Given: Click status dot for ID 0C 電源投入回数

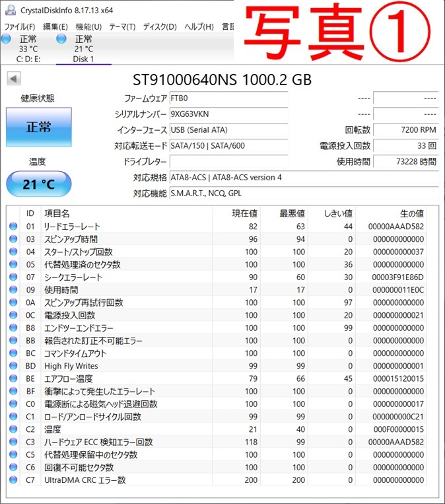Looking at the screenshot, I should pos(13,315).
